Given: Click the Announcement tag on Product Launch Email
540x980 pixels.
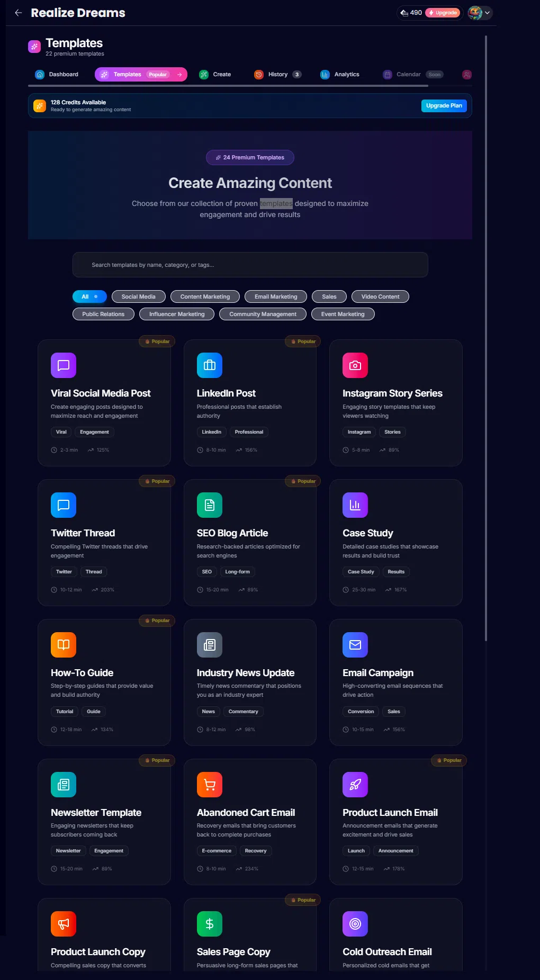Looking at the screenshot, I should click(x=395, y=851).
